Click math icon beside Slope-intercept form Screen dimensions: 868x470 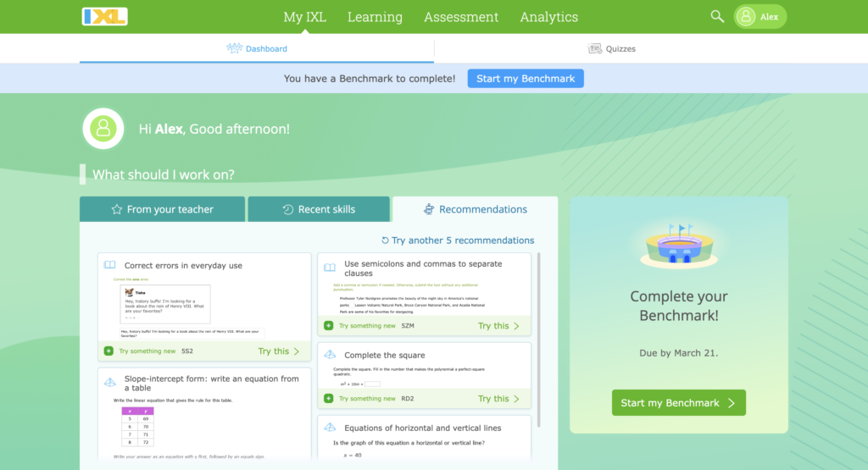tap(110, 382)
